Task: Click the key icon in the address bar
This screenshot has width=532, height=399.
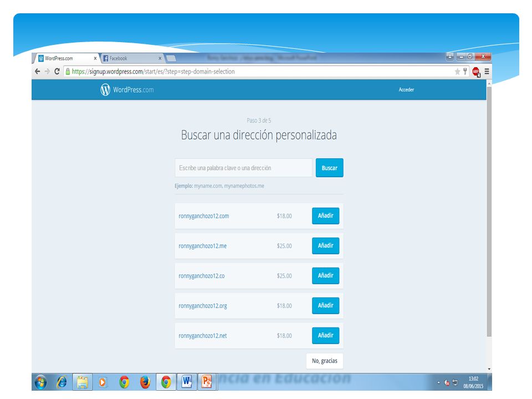Action: (x=465, y=71)
